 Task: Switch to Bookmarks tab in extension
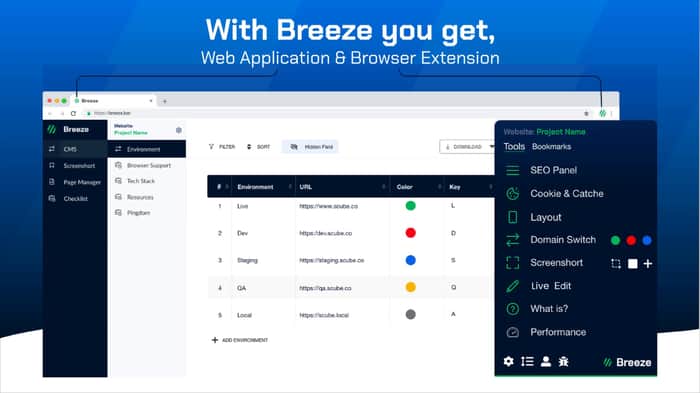[x=551, y=146]
